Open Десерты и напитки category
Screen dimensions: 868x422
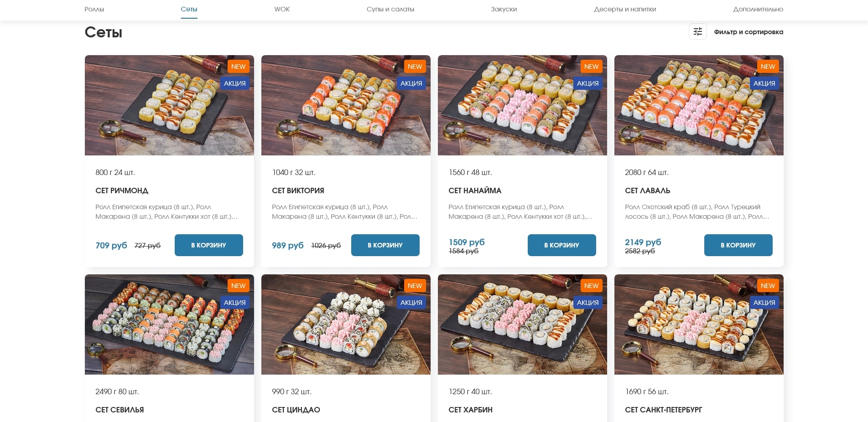point(625,9)
